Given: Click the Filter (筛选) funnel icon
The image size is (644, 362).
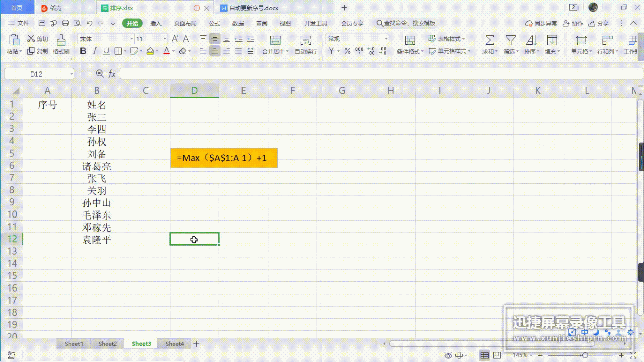Looking at the screenshot, I should pos(511,40).
